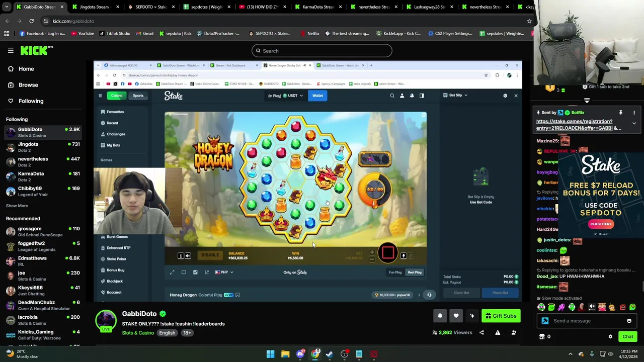Open the Slots & Casino category link
The height and width of the screenshot is (362, 644).
138,333
